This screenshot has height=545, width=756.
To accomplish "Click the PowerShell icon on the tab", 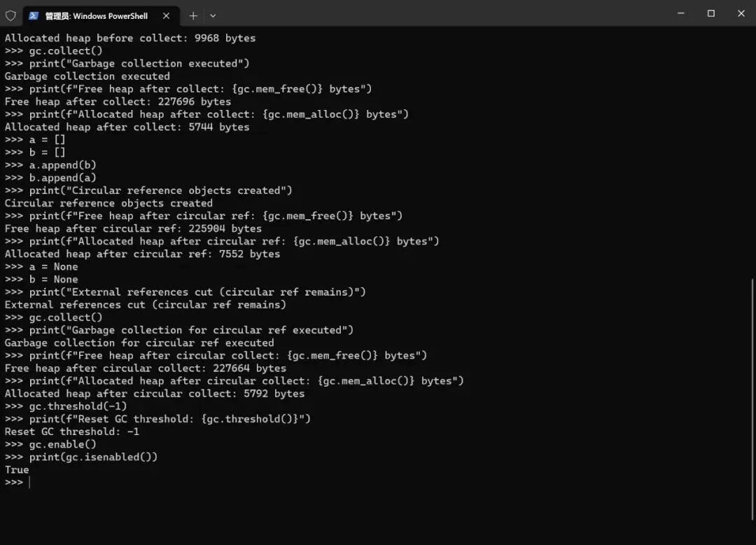I will (34, 16).
